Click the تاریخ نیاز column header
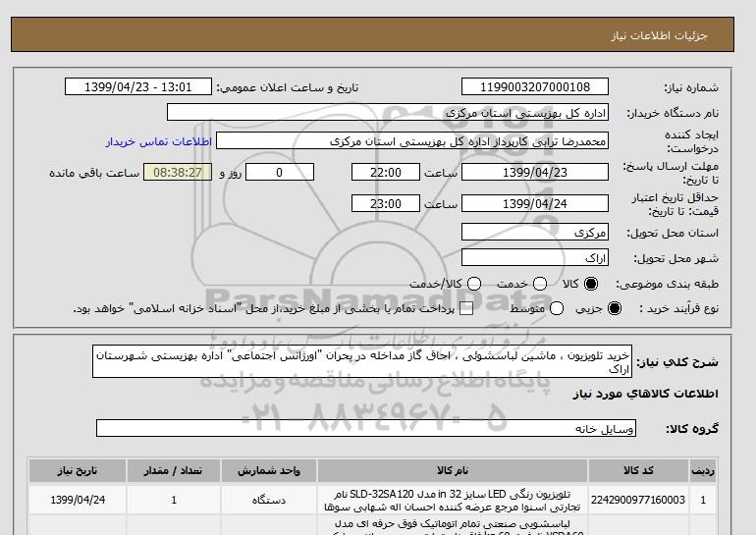Image resolution: width=756 pixels, height=535 pixels. pyautogui.click(x=78, y=470)
